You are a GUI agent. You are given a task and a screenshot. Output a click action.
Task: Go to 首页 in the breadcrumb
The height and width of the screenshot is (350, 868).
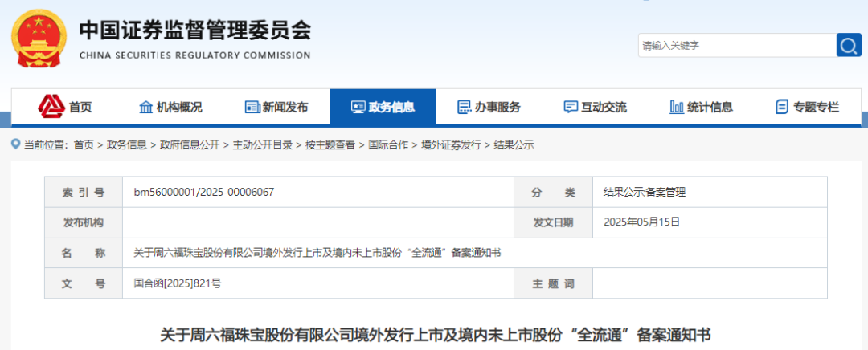(x=84, y=144)
